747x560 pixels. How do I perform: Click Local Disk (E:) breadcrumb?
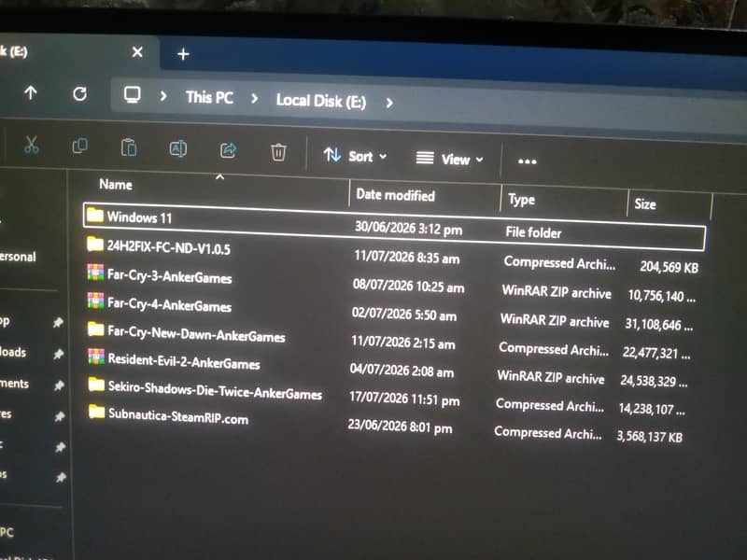point(321,101)
